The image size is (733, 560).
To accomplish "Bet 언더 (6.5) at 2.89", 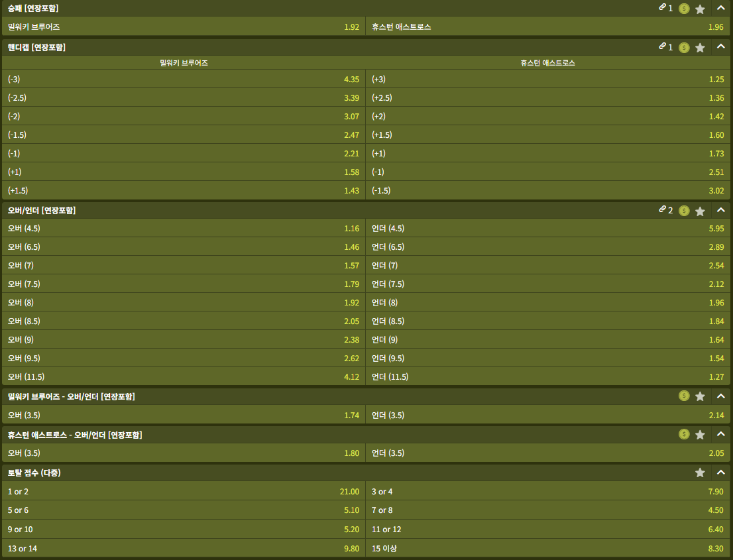I will [x=548, y=247].
